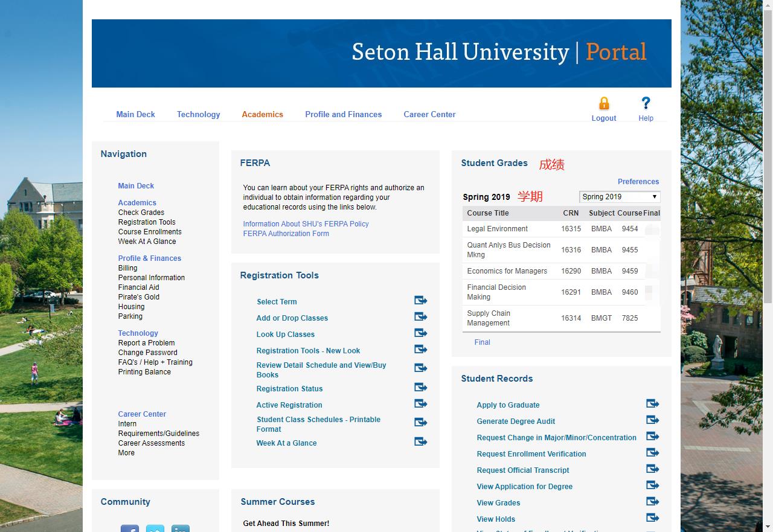
Task: Click the Final link below grades table
Action: tap(483, 342)
